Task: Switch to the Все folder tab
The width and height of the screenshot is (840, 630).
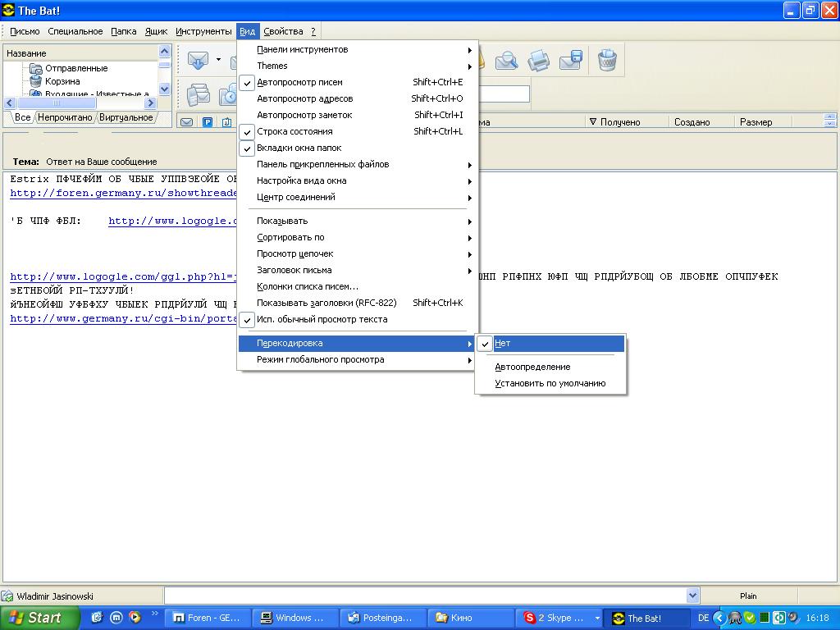Action: point(22,117)
